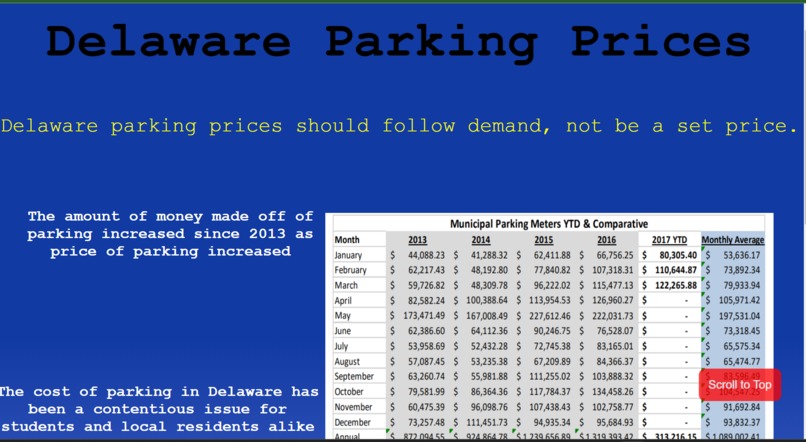Click the November row label
Image resolution: width=806 pixels, height=442 pixels.
[353, 407]
